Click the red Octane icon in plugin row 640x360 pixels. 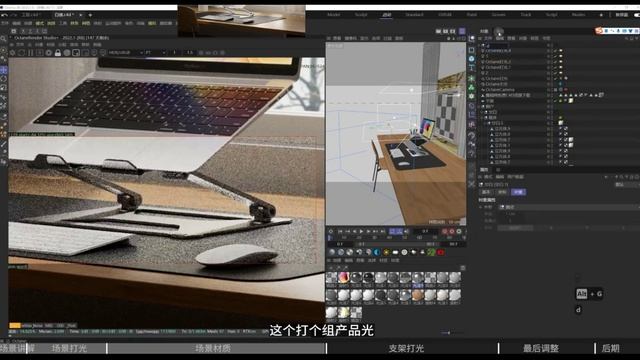[441, 252]
